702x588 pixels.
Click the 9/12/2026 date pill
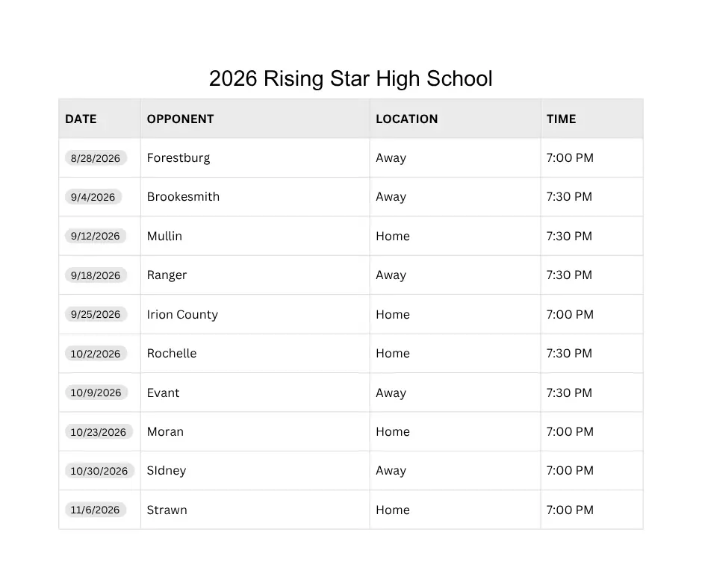tap(96, 236)
